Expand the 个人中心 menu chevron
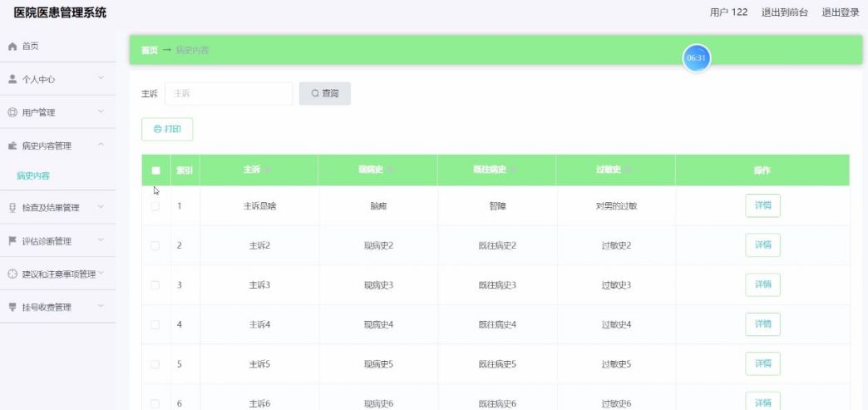The image size is (868, 410). pos(101,79)
